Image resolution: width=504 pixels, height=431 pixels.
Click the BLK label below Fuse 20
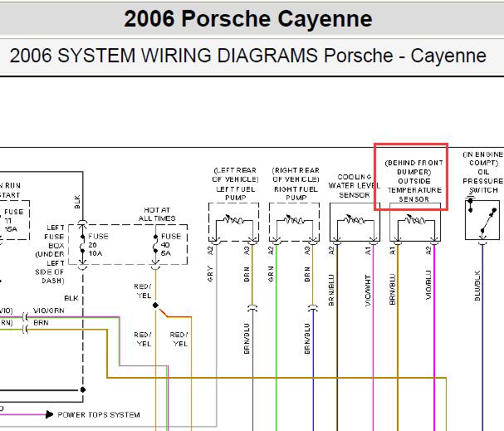coord(71,298)
